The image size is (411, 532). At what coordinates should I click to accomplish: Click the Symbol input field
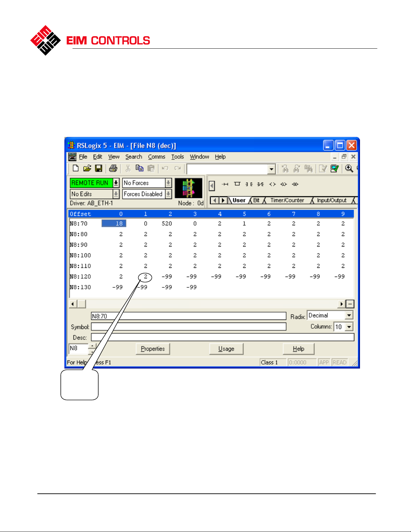tap(189, 327)
